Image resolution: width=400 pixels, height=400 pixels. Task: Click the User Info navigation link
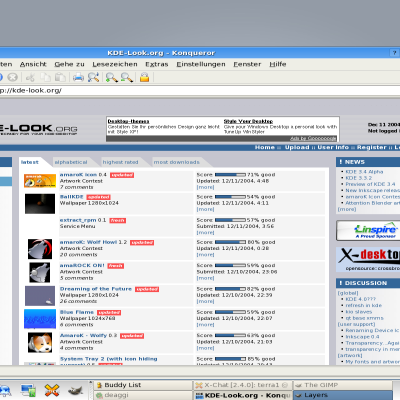click(x=333, y=147)
